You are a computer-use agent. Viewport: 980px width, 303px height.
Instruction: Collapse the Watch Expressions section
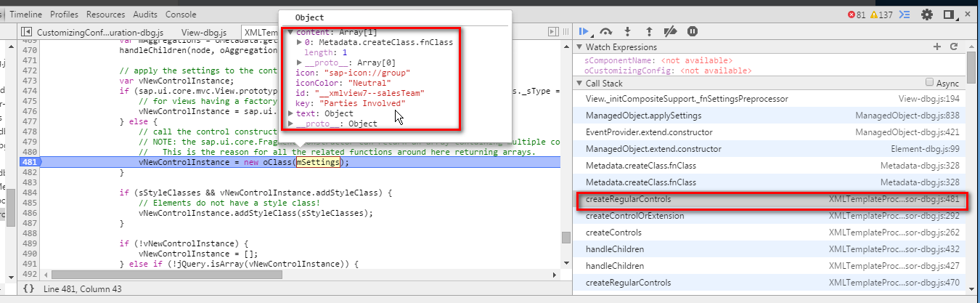point(579,47)
